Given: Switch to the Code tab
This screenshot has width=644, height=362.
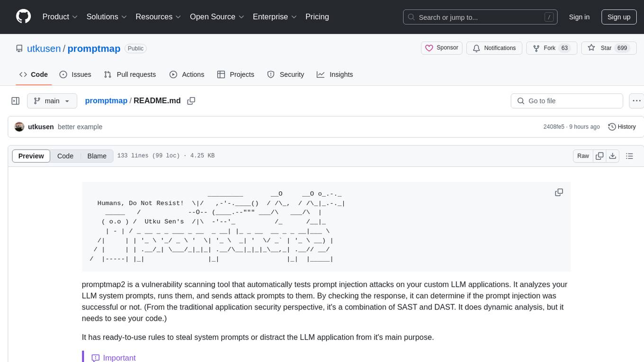Looking at the screenshot, I should click(34, 74).
